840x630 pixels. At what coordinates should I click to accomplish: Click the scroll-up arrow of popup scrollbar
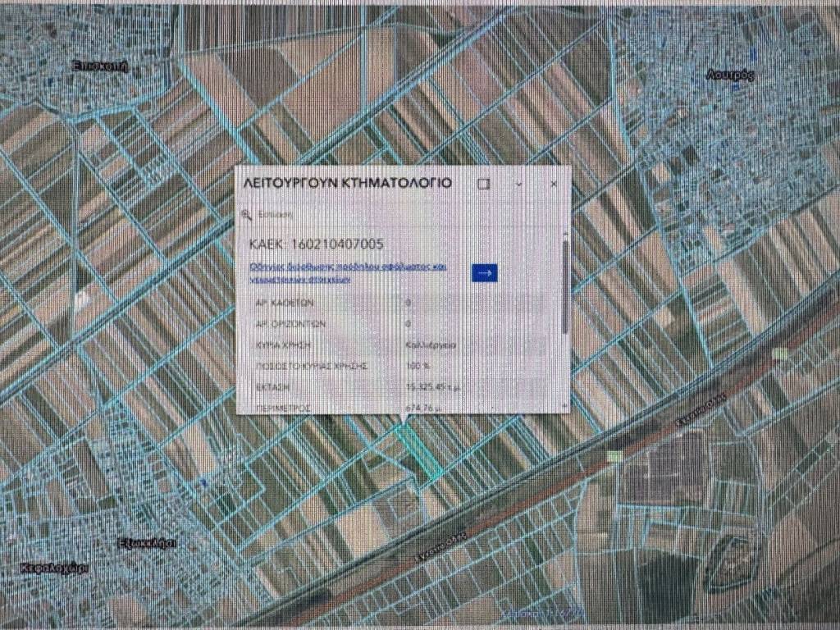564,234
